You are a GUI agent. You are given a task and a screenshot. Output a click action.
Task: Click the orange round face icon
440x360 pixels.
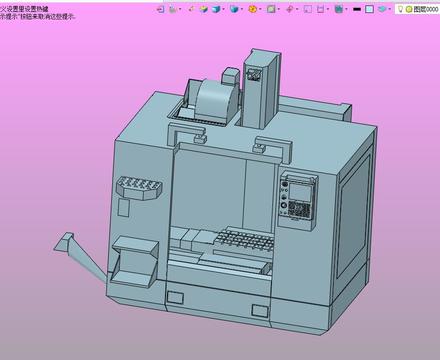click(253, 9)
